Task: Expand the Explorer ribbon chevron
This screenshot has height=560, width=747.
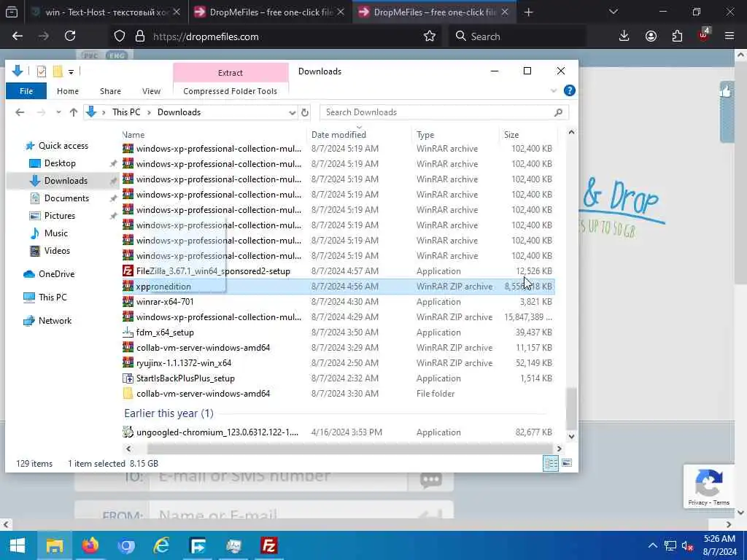Action: 554,90
